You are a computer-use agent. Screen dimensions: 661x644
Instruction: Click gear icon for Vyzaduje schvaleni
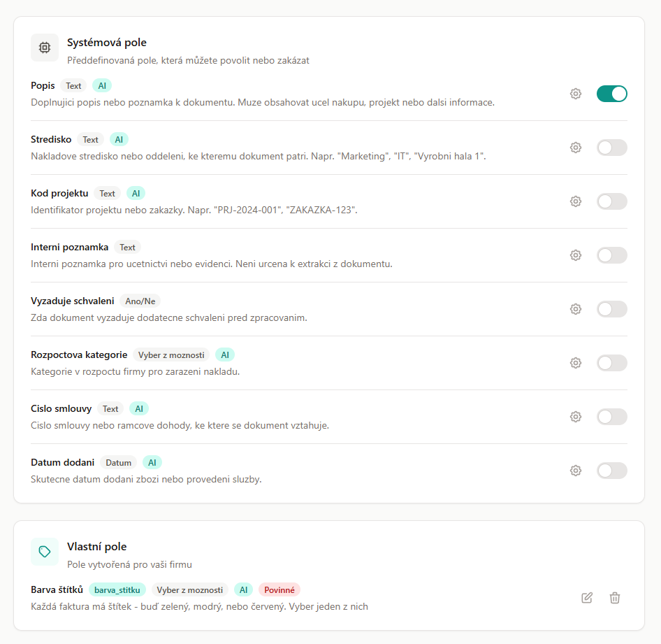pyautogui.click(x=576, y=309)
